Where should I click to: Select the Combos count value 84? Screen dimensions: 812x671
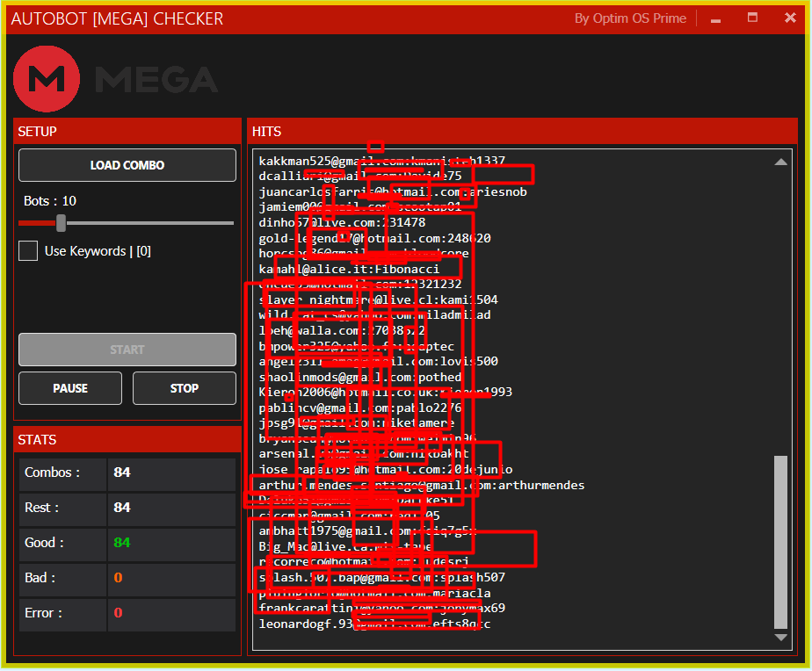point(122,473)
